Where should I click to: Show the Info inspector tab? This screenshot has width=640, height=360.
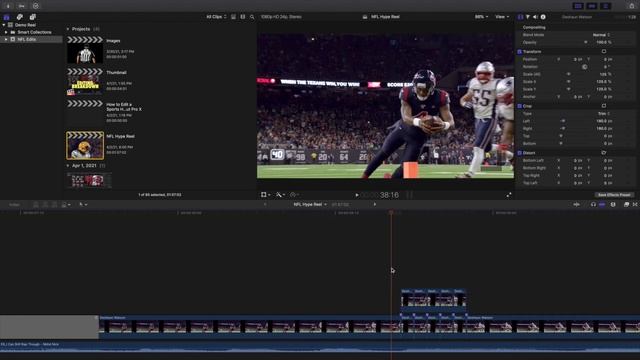tap(543, 17)
